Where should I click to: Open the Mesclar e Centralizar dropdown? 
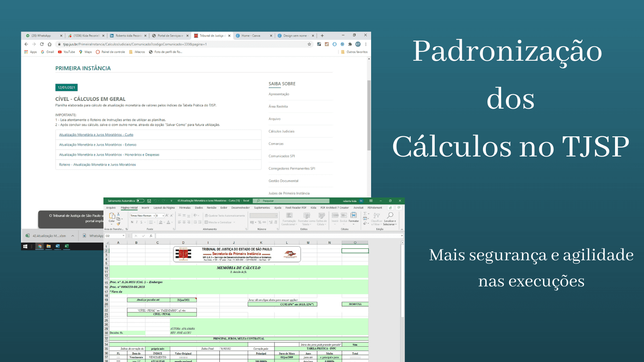[x=234, y=222]
